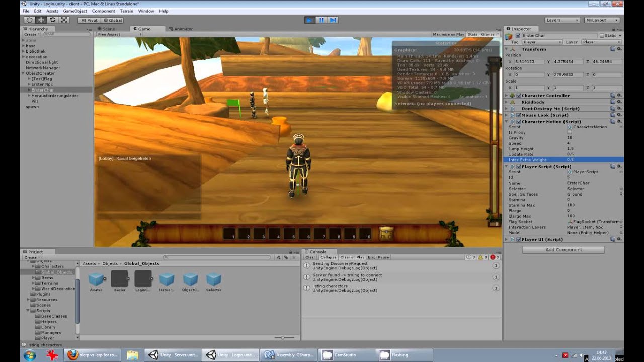Open the File menu
Viewport: 644px width, 362px height.
[26, 11]
